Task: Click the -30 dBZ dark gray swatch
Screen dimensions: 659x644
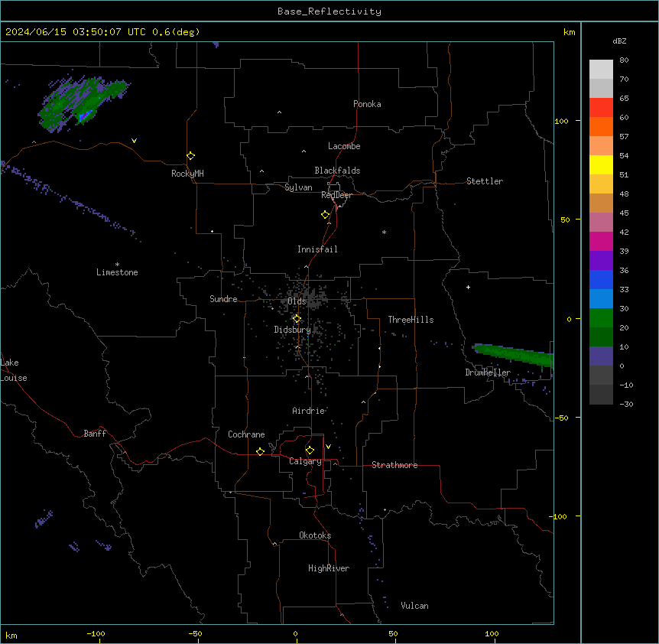Action: [x=601, y=395]
